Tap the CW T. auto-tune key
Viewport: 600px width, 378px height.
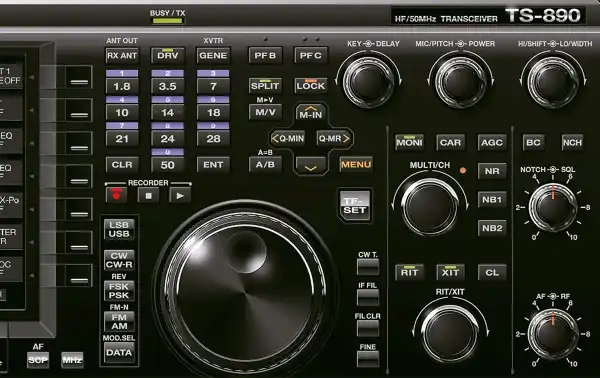click(x=368, y=267)
